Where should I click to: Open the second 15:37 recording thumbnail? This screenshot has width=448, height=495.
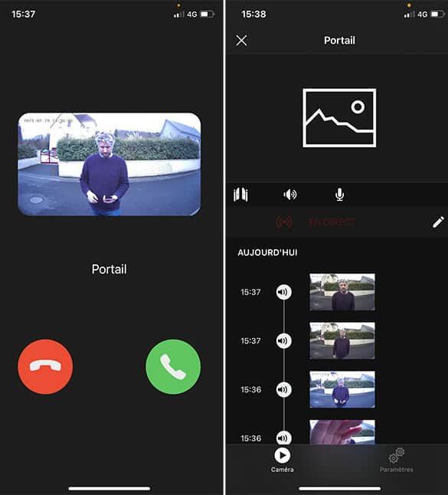pos(342,341)
